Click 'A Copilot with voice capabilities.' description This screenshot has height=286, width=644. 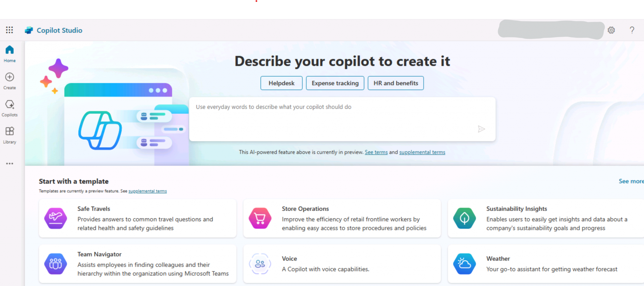tap(325, 269)
